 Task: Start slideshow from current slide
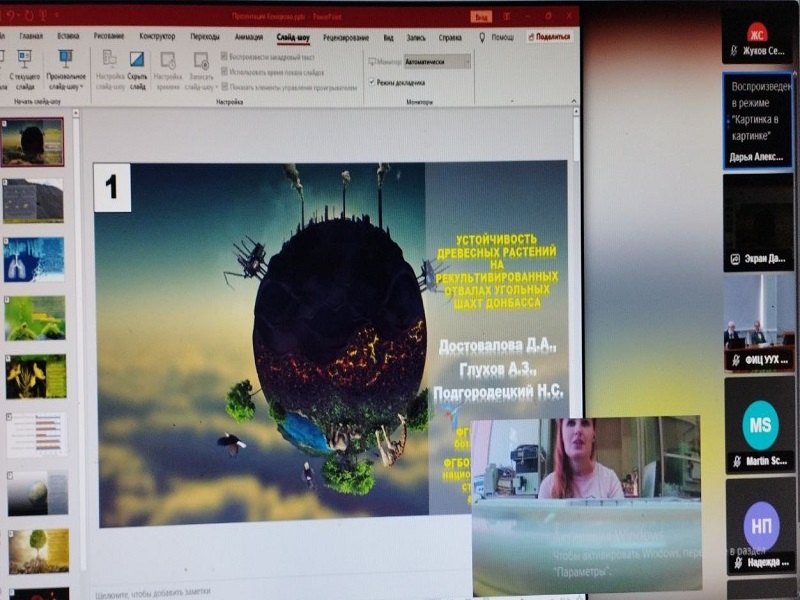point(24,69)
